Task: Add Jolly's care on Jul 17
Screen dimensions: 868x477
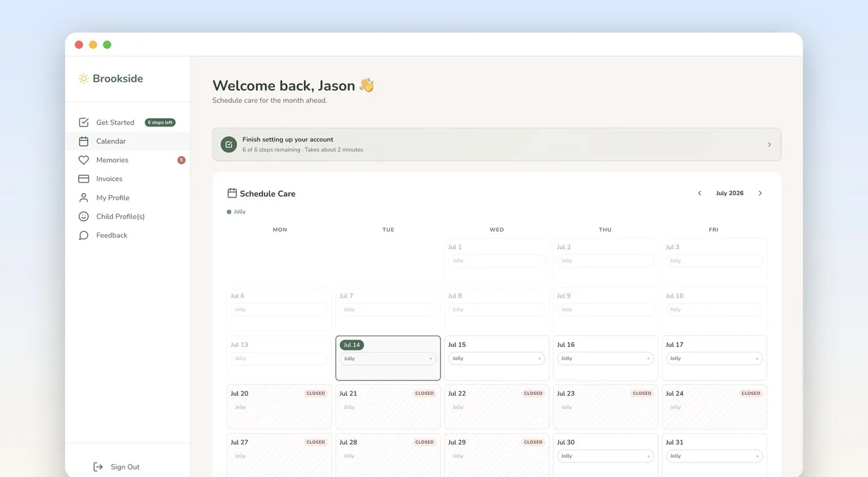Action: click(757, 359)
